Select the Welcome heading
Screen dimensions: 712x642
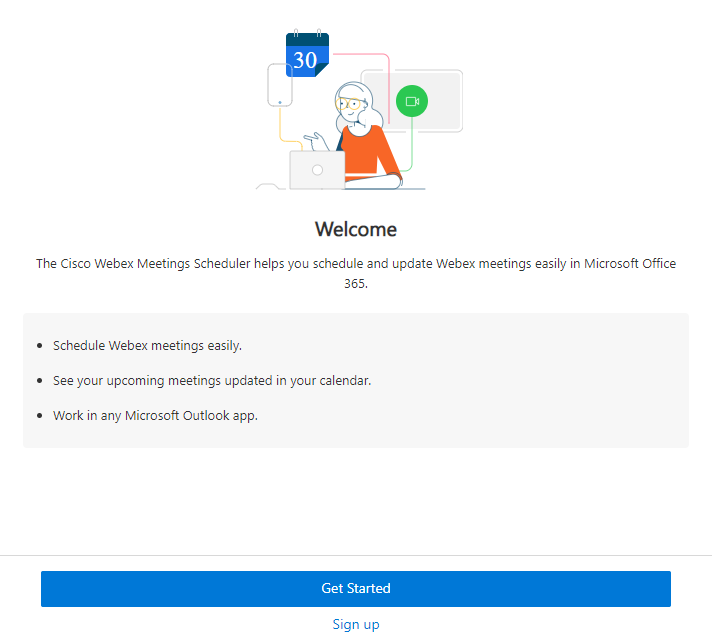coord(356,229)
